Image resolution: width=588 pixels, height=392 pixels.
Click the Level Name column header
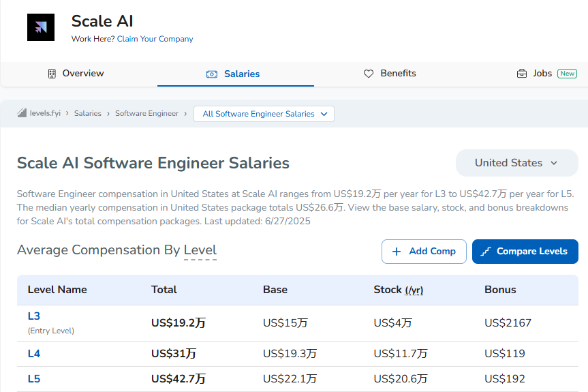point(57,290)
